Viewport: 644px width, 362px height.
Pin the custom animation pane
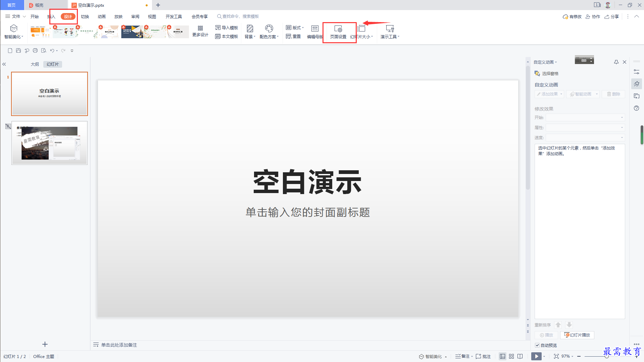tap(616, 62)
